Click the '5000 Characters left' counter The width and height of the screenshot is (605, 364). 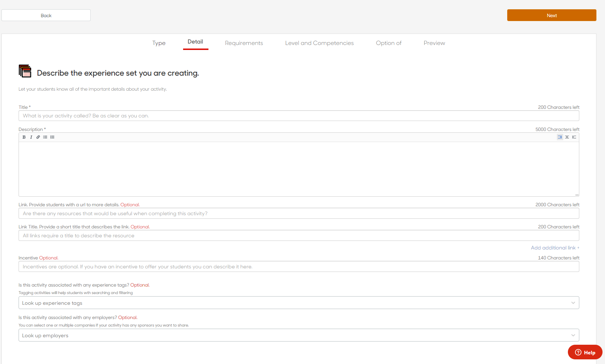pos(557,130)
